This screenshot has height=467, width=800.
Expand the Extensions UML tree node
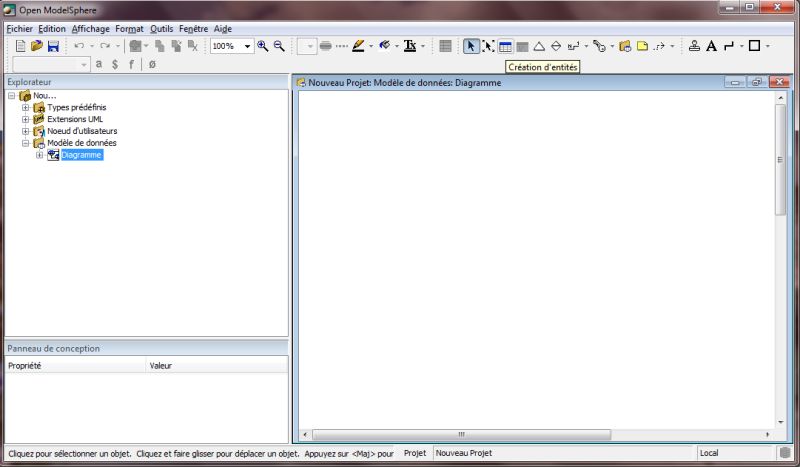pos(26,119)
